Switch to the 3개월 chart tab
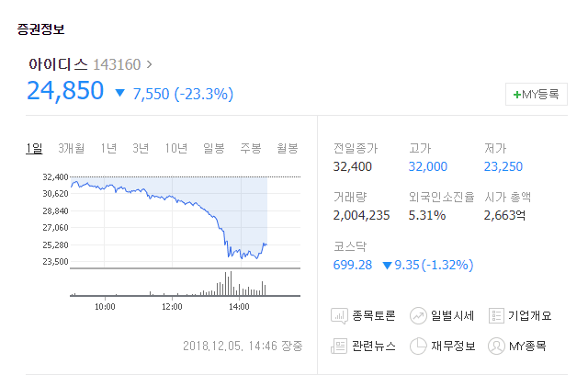588x375 pixels. pyautogui.click(x=72, y=149)
